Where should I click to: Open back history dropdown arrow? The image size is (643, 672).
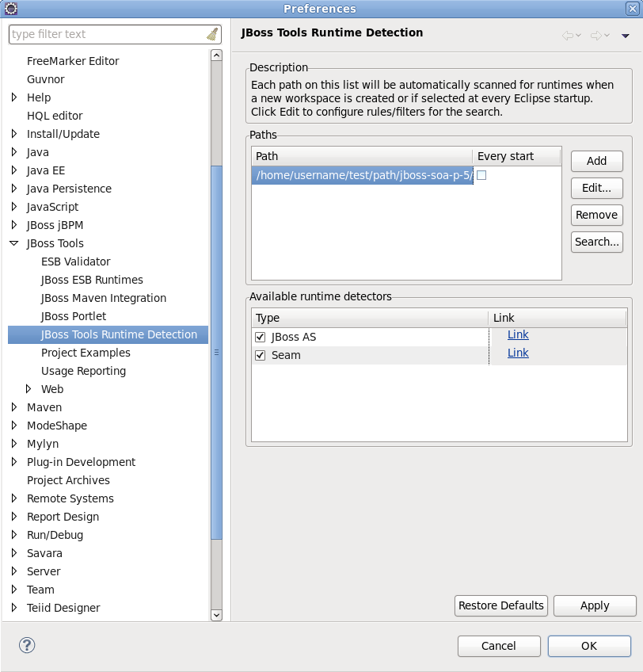point(578,36)
